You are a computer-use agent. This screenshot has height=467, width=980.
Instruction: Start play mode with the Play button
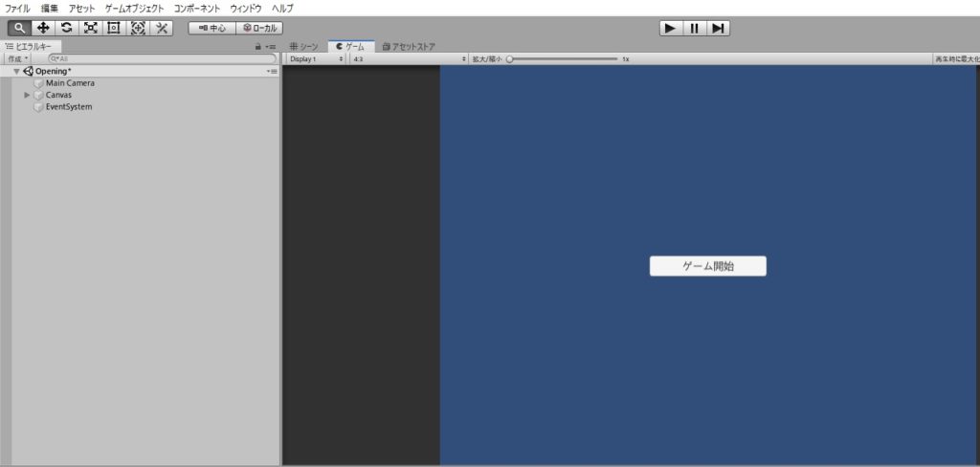(671, 28)
